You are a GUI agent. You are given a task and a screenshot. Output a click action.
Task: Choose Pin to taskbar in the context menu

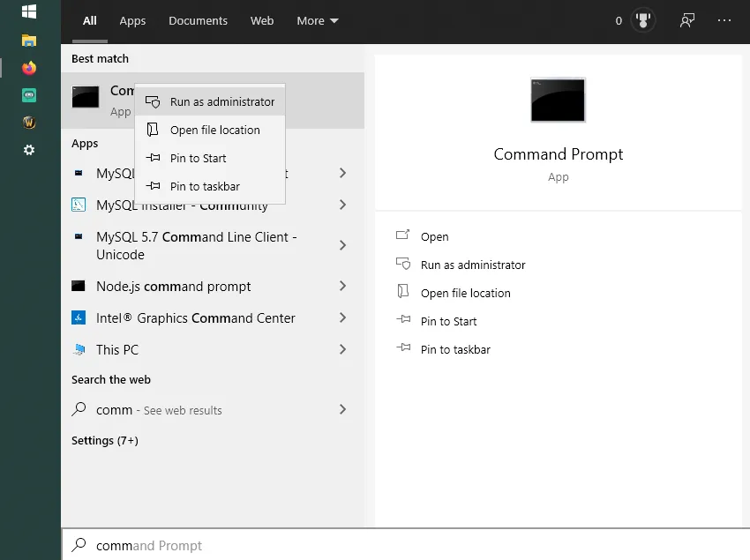210,186
